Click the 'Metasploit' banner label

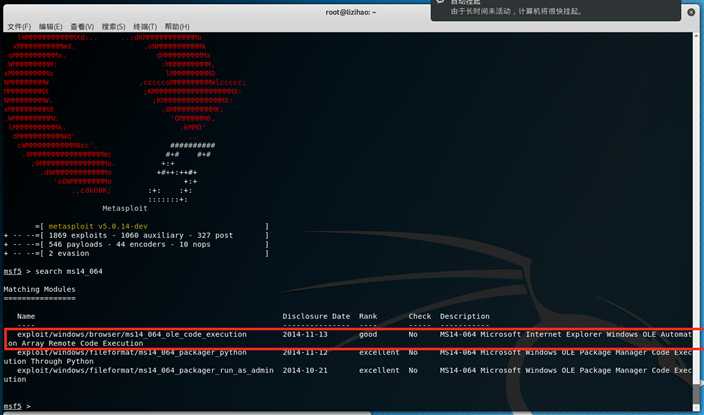coord(125,208)
